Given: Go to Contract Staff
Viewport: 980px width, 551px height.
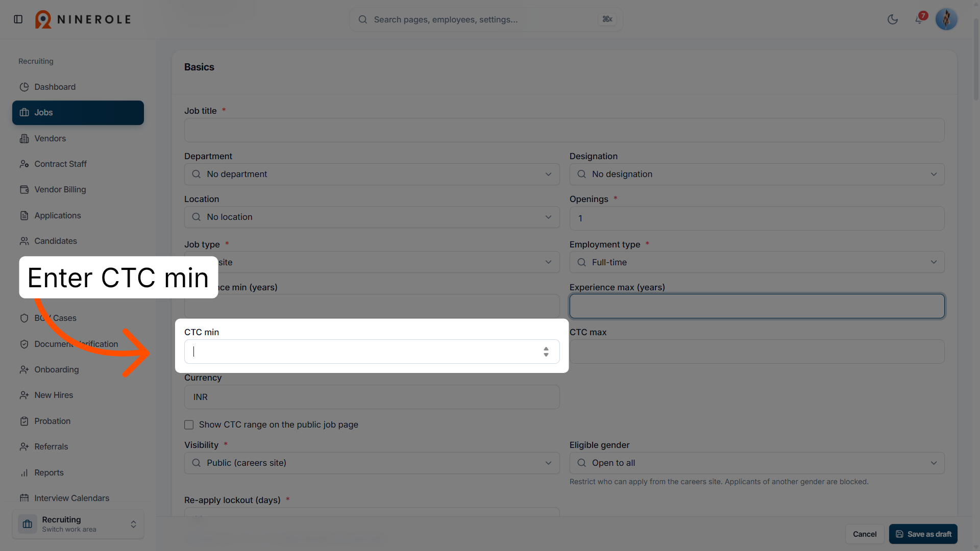Looking at the screenshot, I should (x=78, y=164).
